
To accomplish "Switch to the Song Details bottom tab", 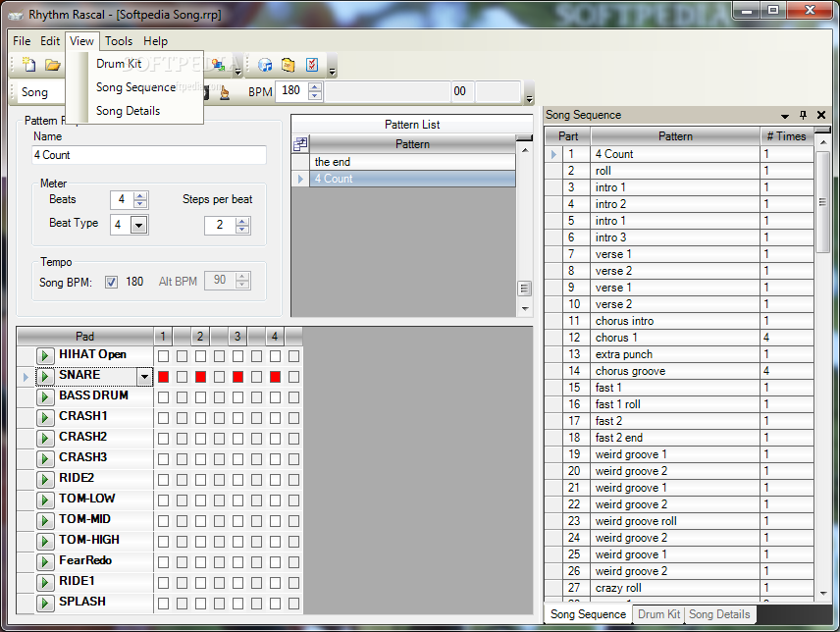I will tap(719, 614).
